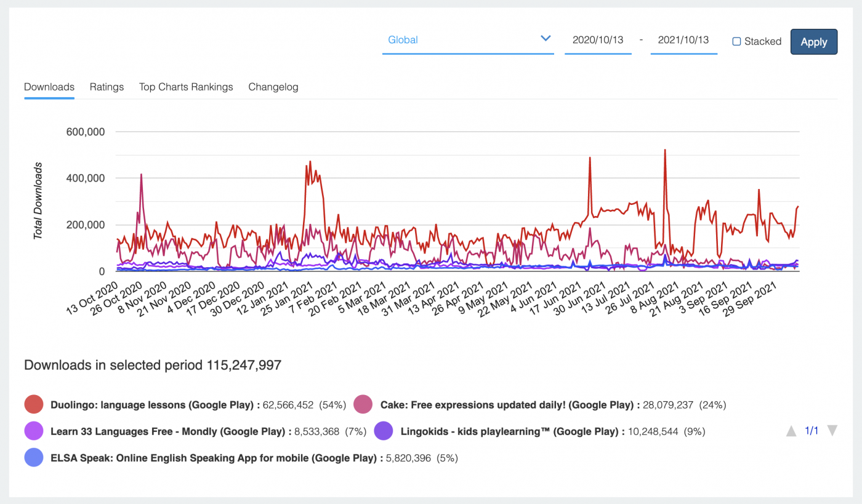Click the dark purple Lingokids legend dot
The image size is (862, 504).
point(383,431)
